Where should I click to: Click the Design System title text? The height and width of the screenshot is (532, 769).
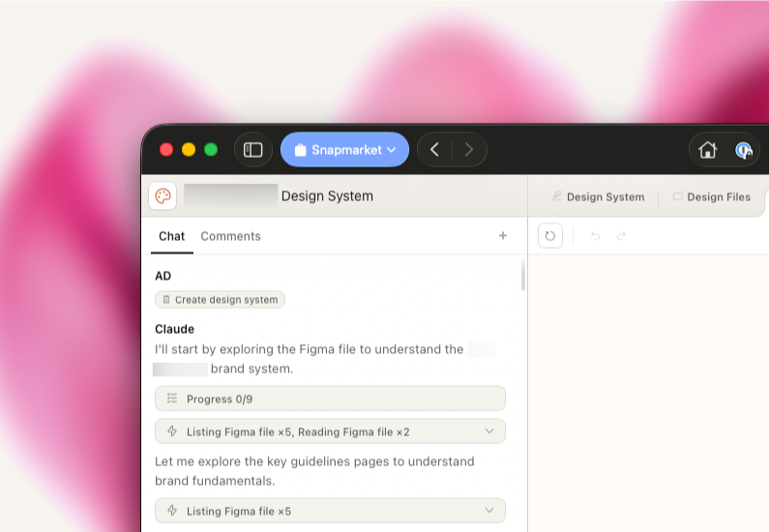327,196
